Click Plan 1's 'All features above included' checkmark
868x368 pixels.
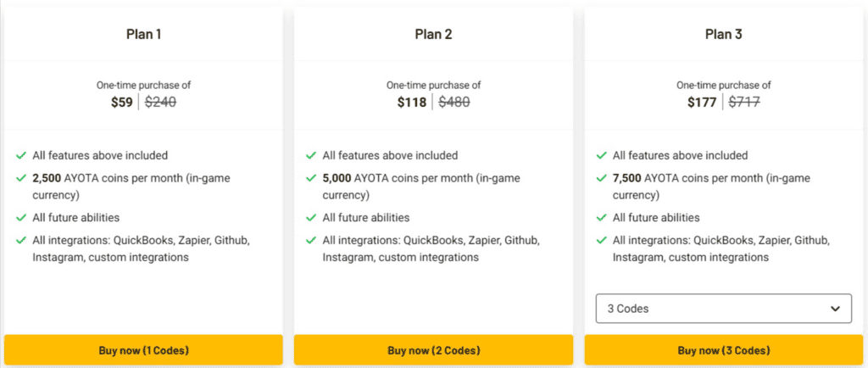[x=21, y=156]
